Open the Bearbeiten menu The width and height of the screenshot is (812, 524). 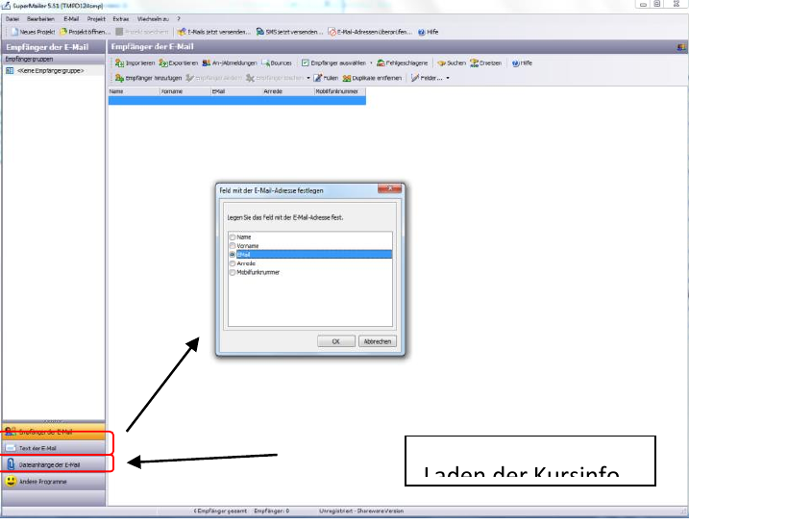tap(40, 18)
